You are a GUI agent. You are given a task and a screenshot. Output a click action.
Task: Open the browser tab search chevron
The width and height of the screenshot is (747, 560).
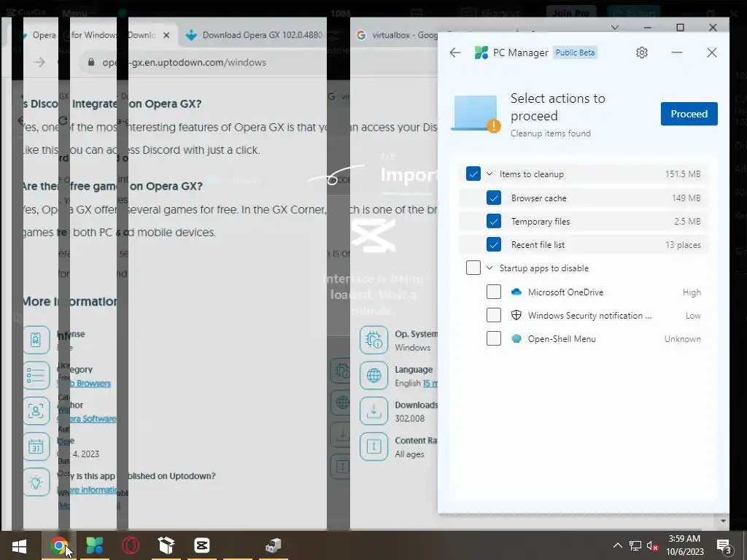click(x=615, y=28)
